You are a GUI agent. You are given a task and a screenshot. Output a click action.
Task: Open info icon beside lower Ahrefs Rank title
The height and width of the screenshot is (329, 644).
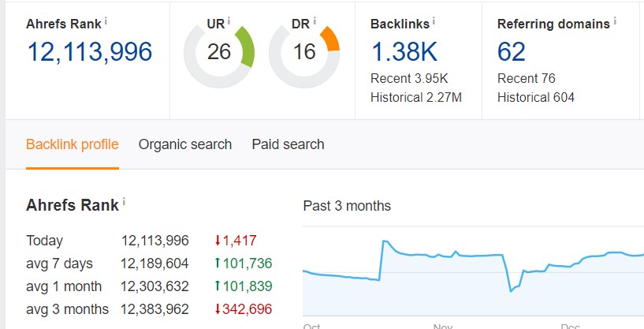pos(124,201)
